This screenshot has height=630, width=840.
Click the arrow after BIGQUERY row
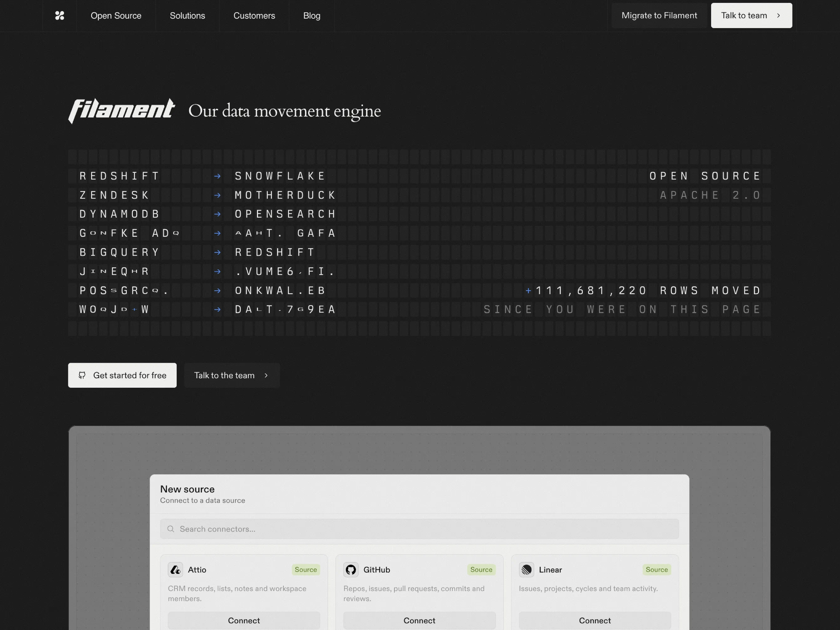click(217, 252)
